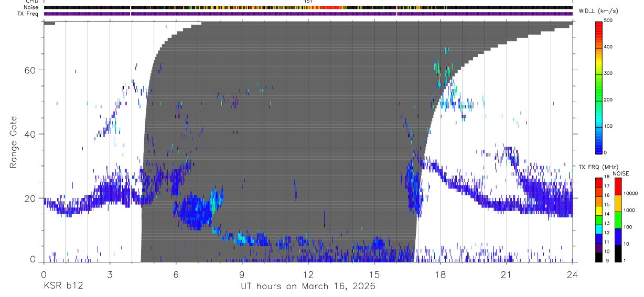The height and width of the screenshot is (297, 644).
Task: Select the "KSR b12" radar beam label
Action: (x=63, y=287)
